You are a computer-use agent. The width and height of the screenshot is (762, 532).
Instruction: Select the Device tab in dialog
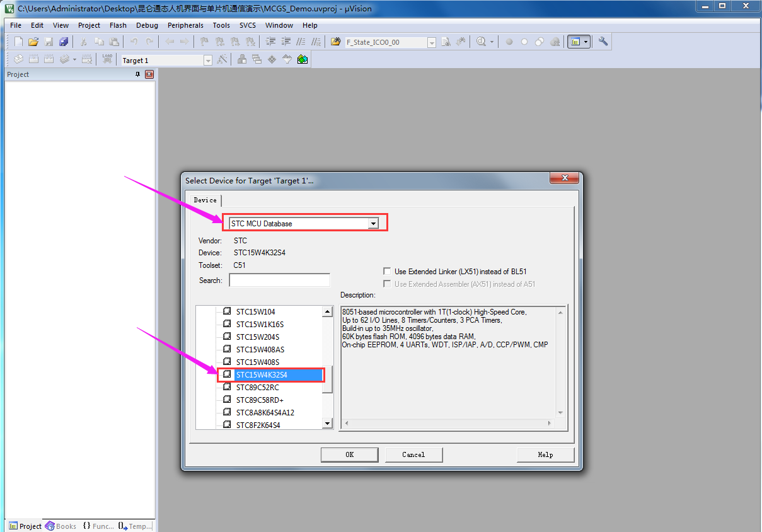tap(205, 200)
